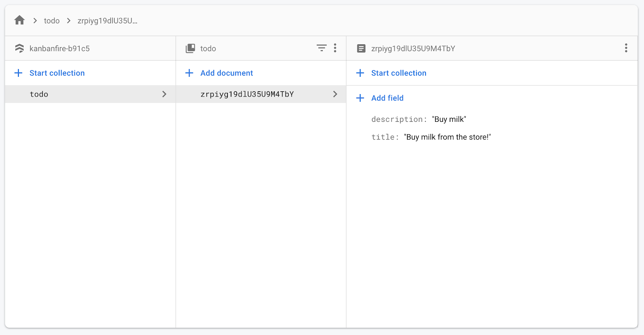Select the description field "Buy milk"
Image resolution: width=644 pixels, height=335 pixels.
[448, 119]
